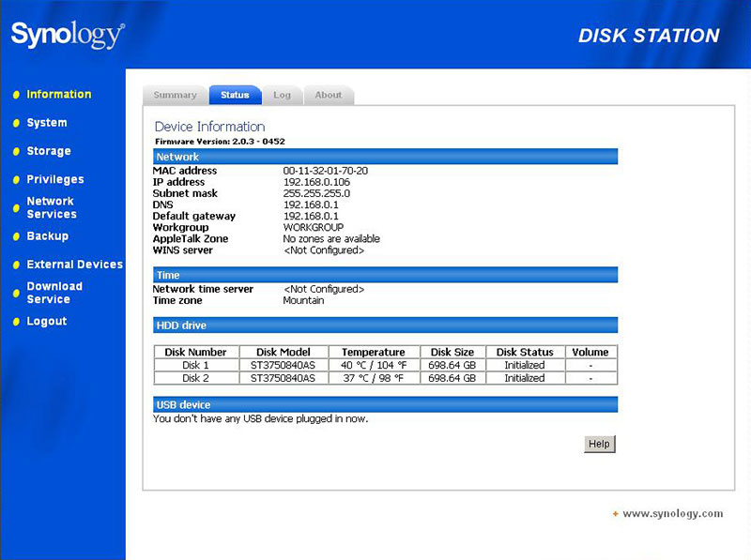Switch to the About tab

329,95
